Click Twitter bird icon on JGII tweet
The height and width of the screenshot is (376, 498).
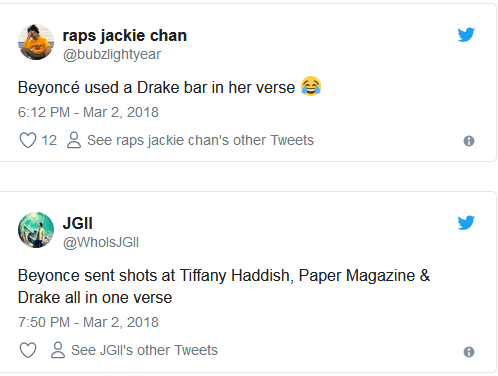pos(466,223)
